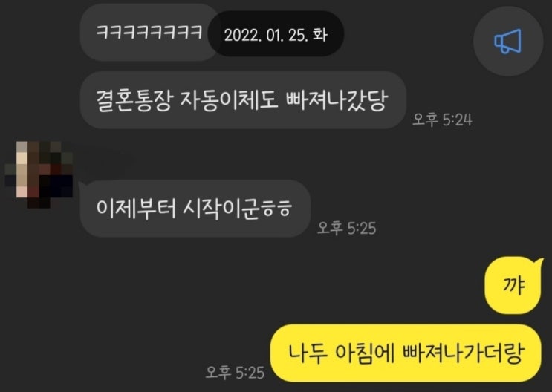Image resolution: width=552 pixels, height=392 pixels.
Task: Tap the yellow 꺄 message bubble
Action: click(x=513, y=285)
